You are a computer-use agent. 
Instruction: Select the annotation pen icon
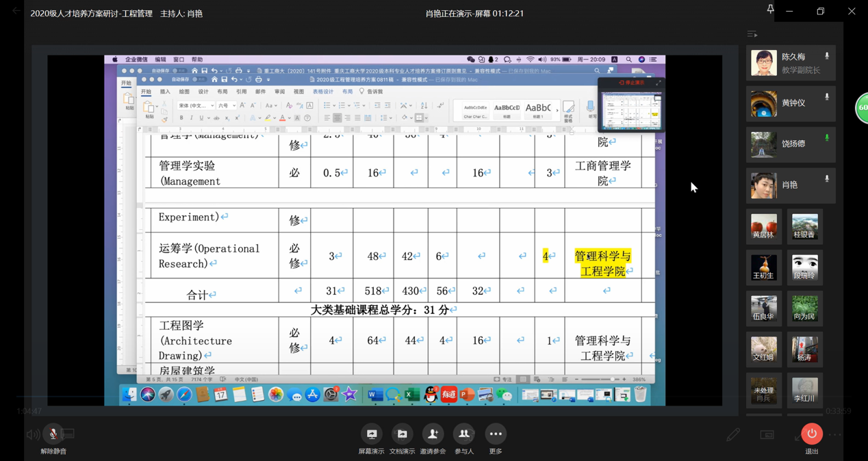point(733,434)
